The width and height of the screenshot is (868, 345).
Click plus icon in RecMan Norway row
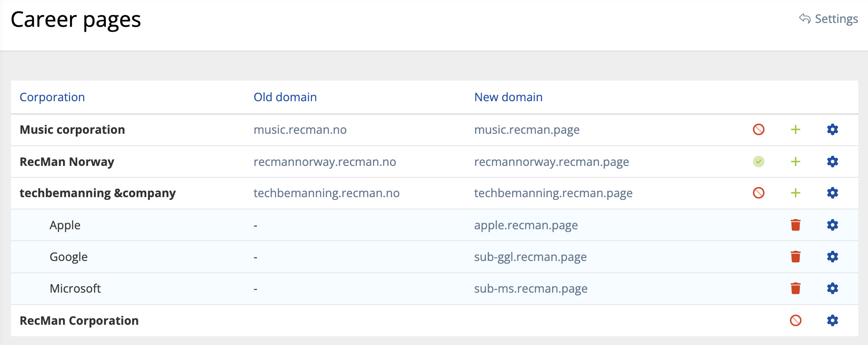pyautogui.click(x=795, y=161)
